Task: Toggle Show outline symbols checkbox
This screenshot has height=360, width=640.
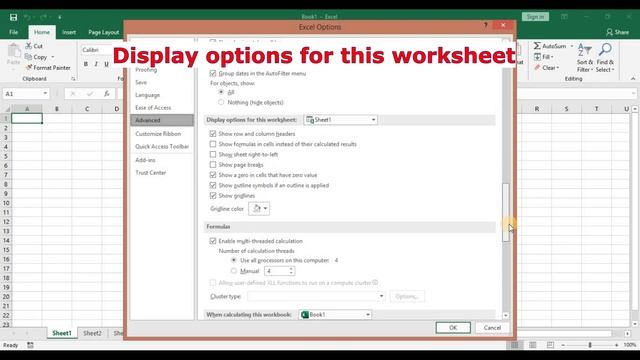Action: 213,185
